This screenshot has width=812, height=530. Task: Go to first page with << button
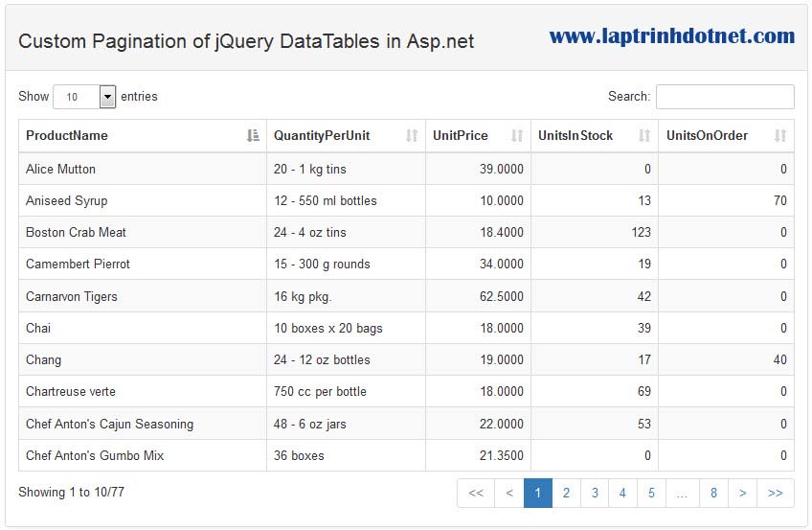(x=476, y=493)
